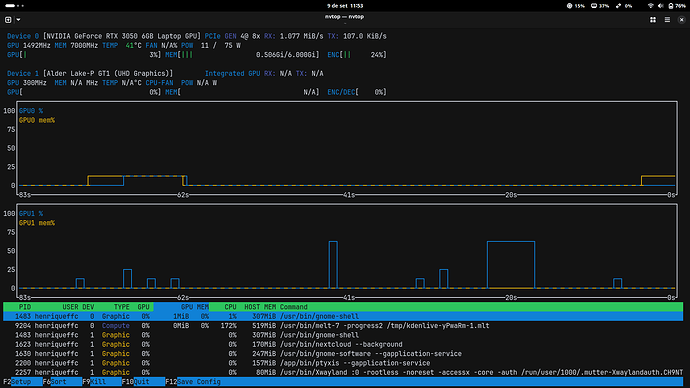Click the CPU usage indicator showing 15%
Screen dimensions: 690x388
click(576, 6)
